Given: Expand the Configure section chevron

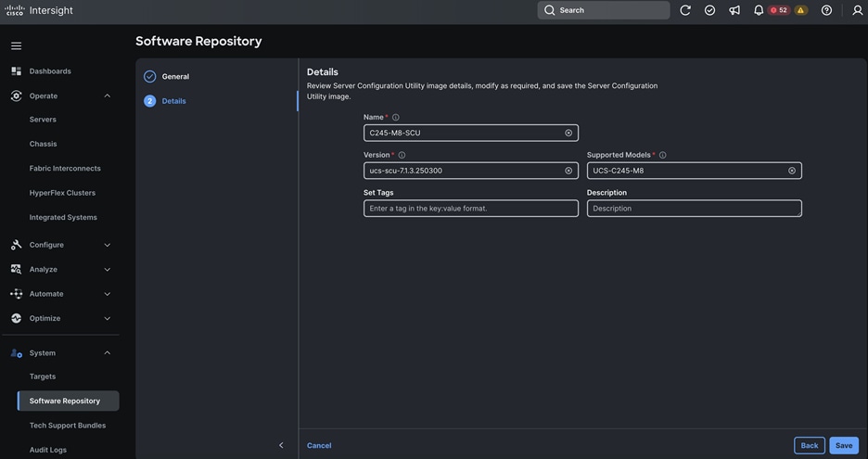Looking at the screenshot, I should (x=108, y=245).
